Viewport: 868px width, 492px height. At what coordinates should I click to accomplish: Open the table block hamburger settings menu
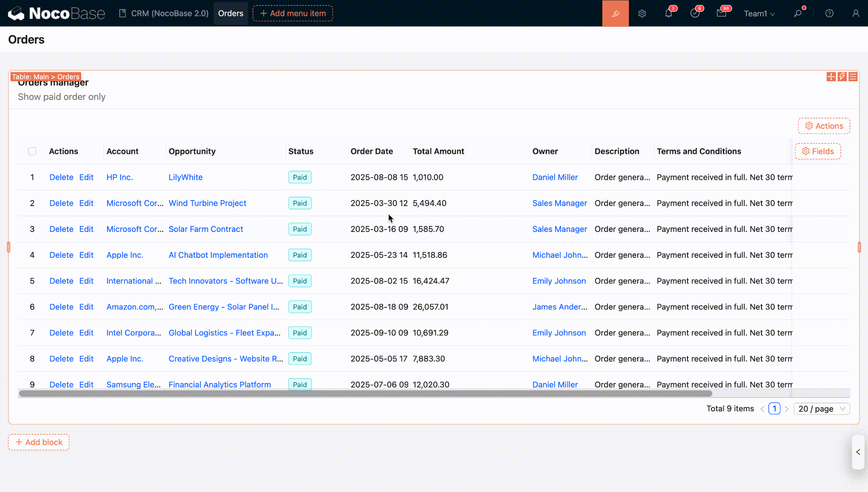click(853, 77)
